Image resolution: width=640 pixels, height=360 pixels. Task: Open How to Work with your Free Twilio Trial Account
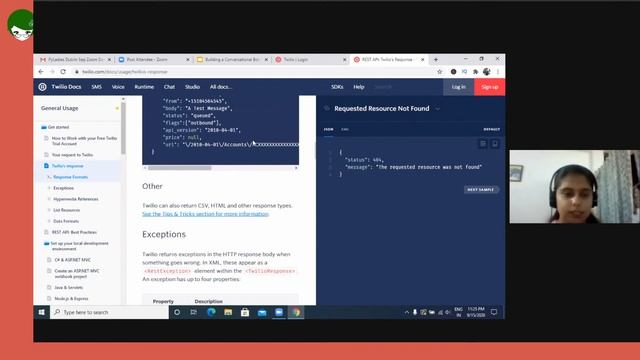coord(84,141)
